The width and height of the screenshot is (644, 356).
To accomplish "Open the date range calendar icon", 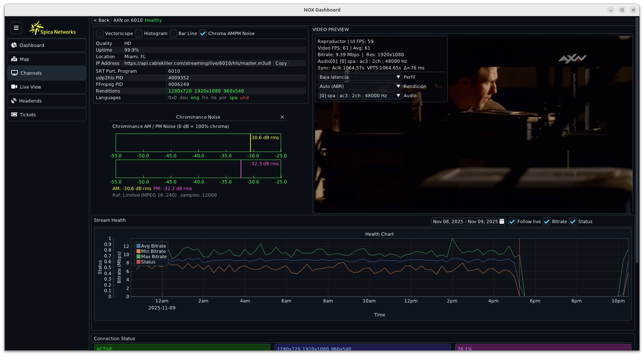I will tap(502, 221).
